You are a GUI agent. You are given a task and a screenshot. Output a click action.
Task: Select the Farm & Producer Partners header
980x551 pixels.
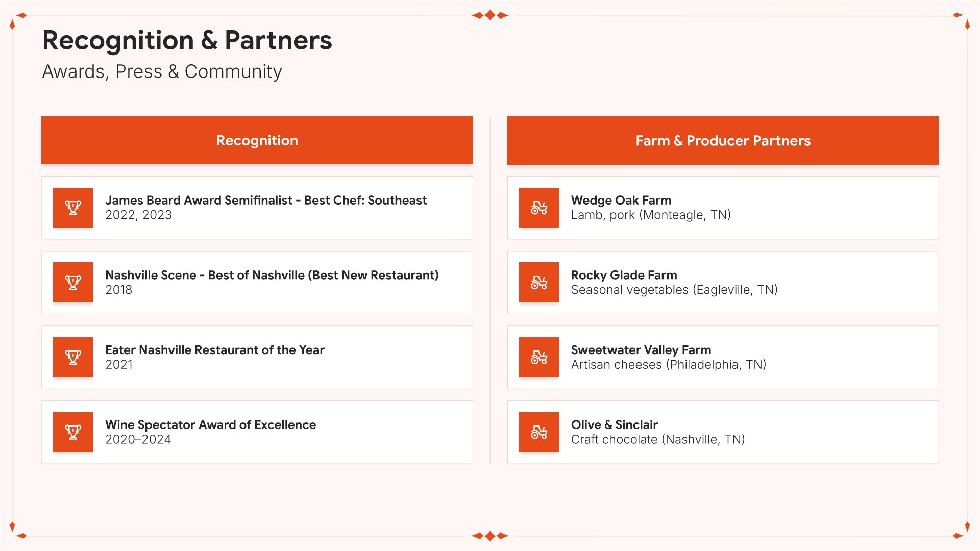pyautogui.click(x=723, y=140)
